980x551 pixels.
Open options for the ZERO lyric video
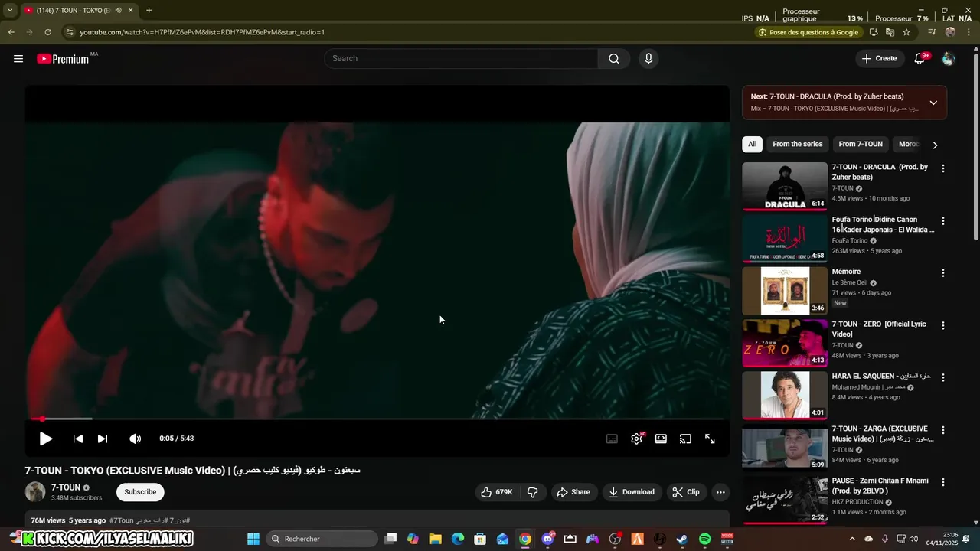coord(943,326)
